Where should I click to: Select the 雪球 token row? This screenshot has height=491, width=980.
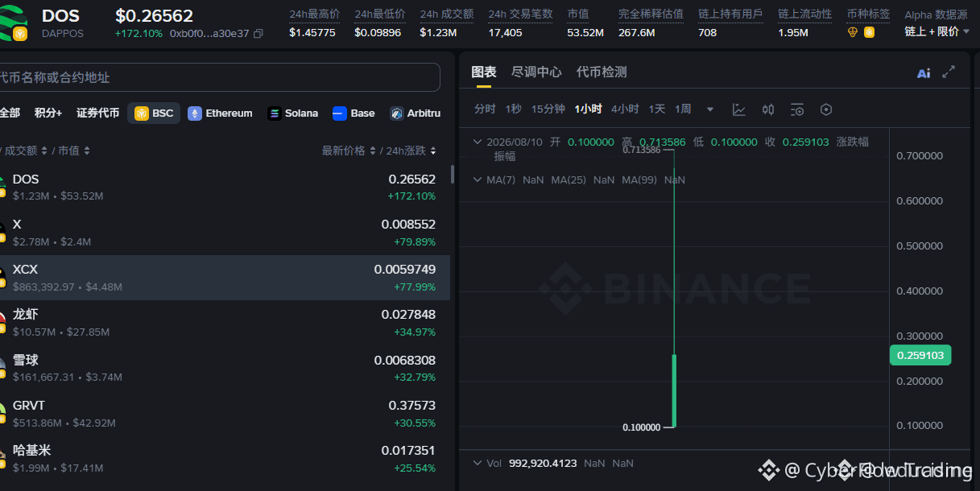tap(225, 368)
